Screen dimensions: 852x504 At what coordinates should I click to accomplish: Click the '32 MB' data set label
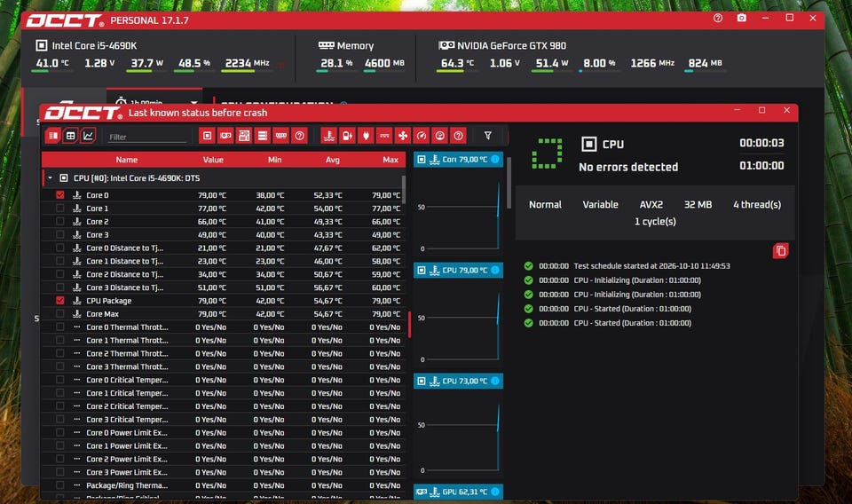pos(698,204)
